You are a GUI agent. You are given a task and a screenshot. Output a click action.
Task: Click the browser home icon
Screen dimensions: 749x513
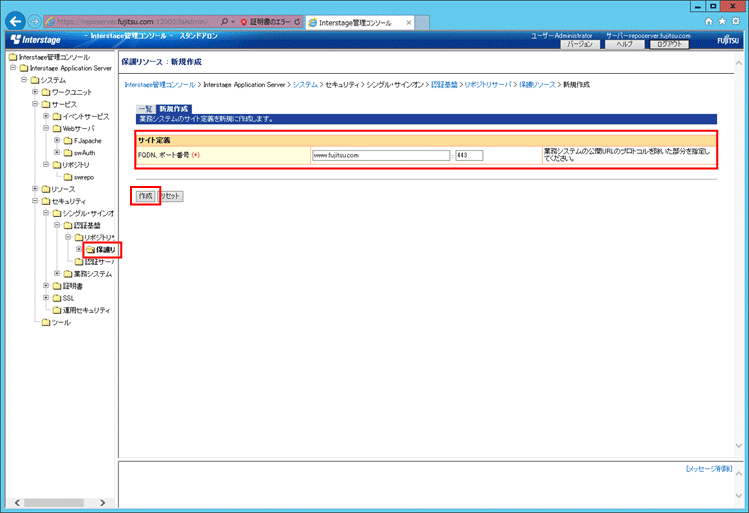click(x=709, y=21)
